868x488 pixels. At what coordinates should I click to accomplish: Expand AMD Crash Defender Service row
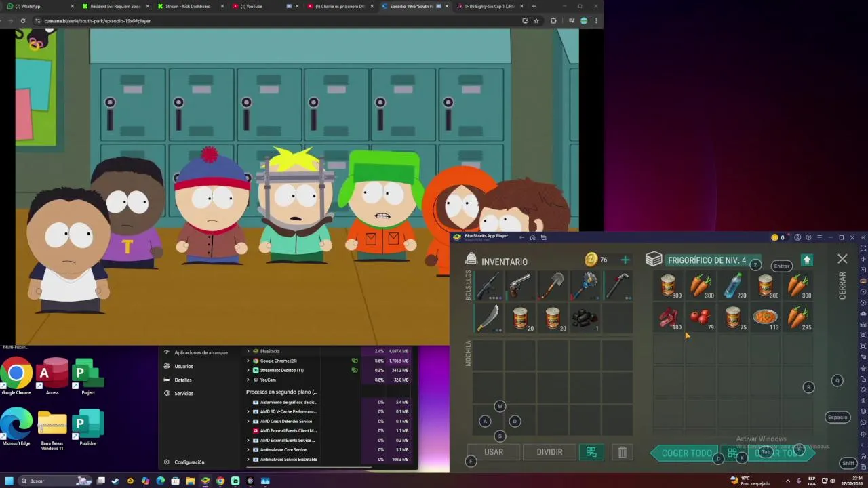[248, 421]
